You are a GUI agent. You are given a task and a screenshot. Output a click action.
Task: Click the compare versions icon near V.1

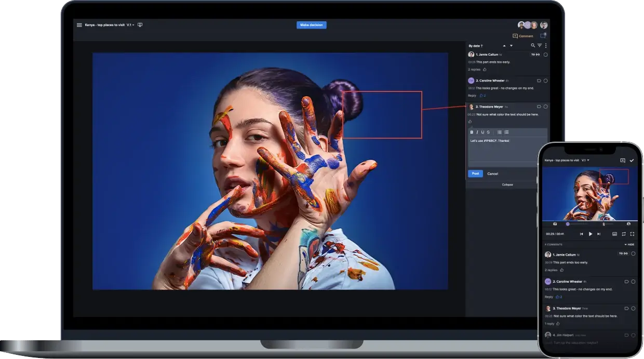point(140,25)
